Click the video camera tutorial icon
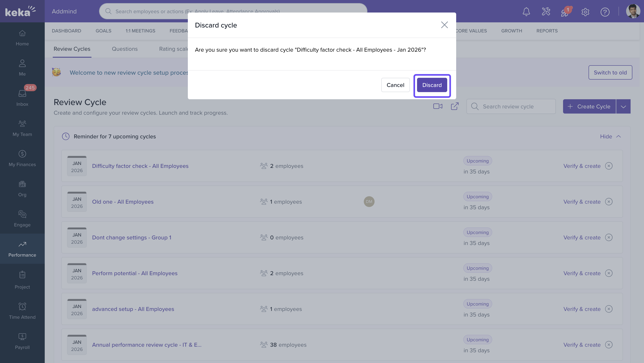644x363 pixels. click(438, 106)
